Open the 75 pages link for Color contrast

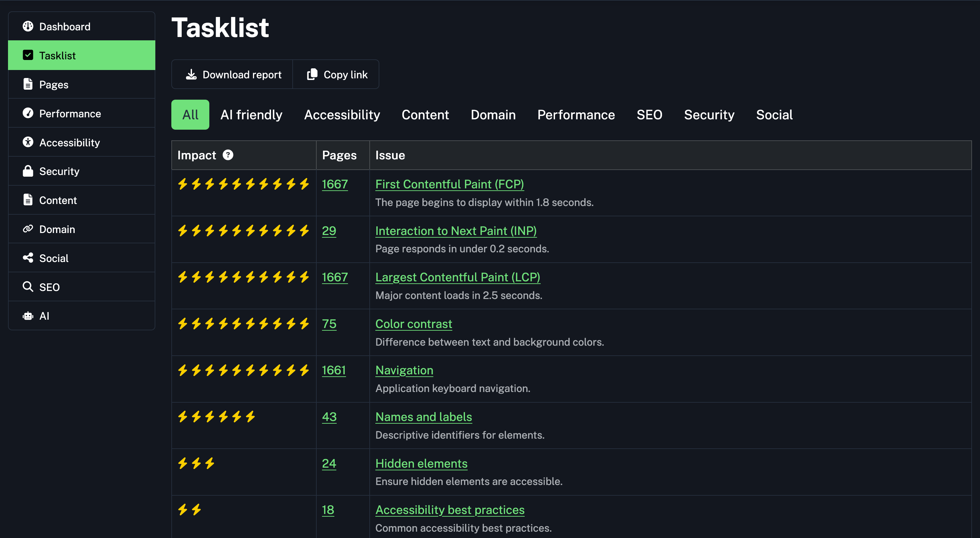(x=329, y=324)
